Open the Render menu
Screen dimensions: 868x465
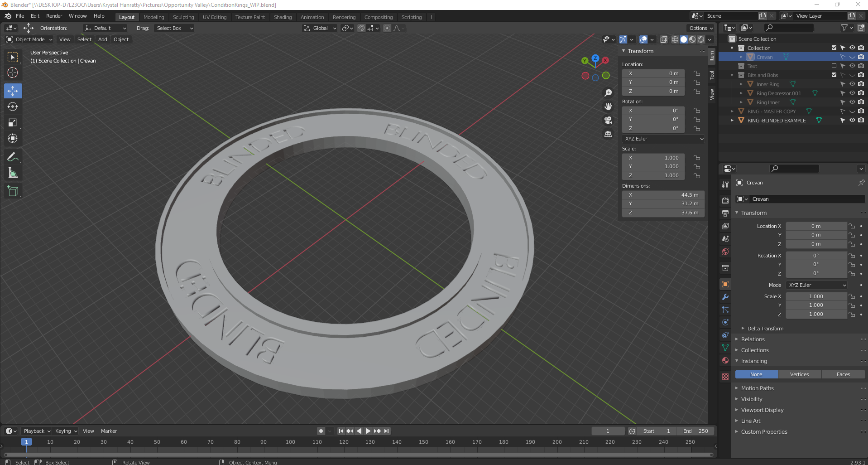[x=54, y=16]
